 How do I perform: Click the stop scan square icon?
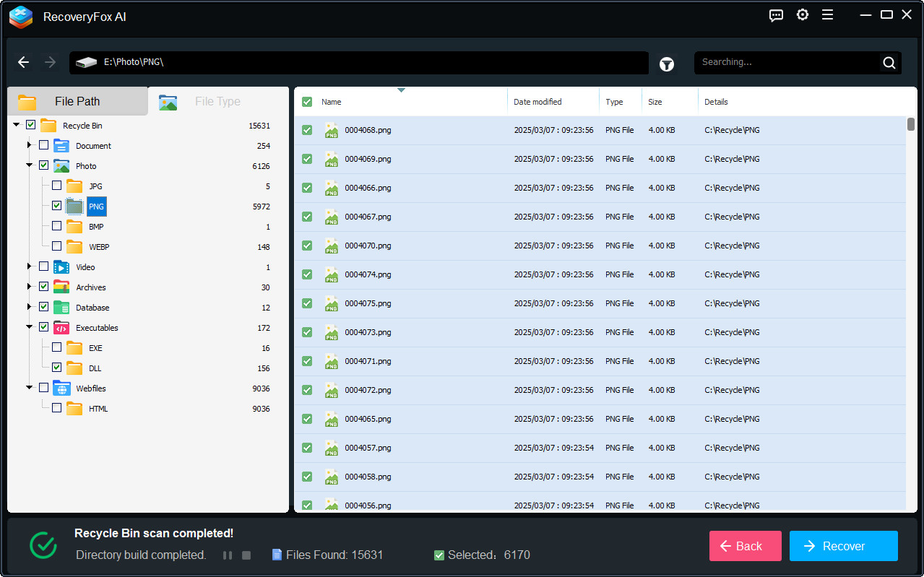[246, 555]
